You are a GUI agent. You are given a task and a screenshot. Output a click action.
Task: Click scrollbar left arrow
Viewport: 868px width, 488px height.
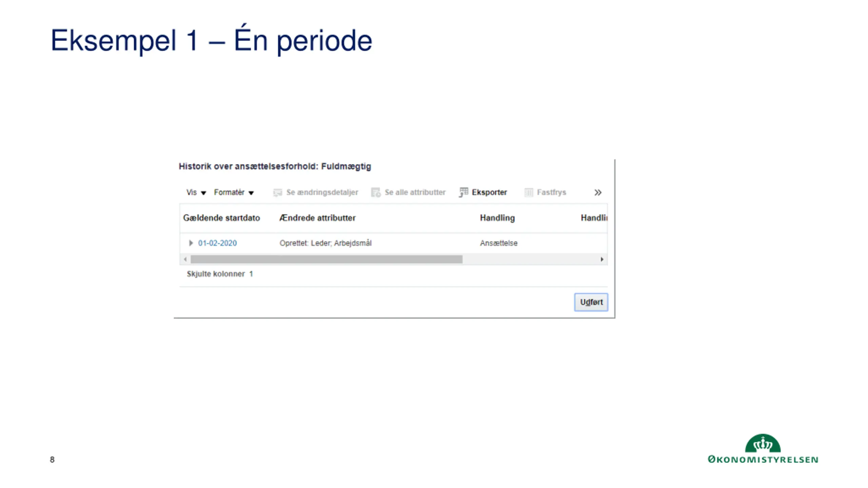click(185, 259)
